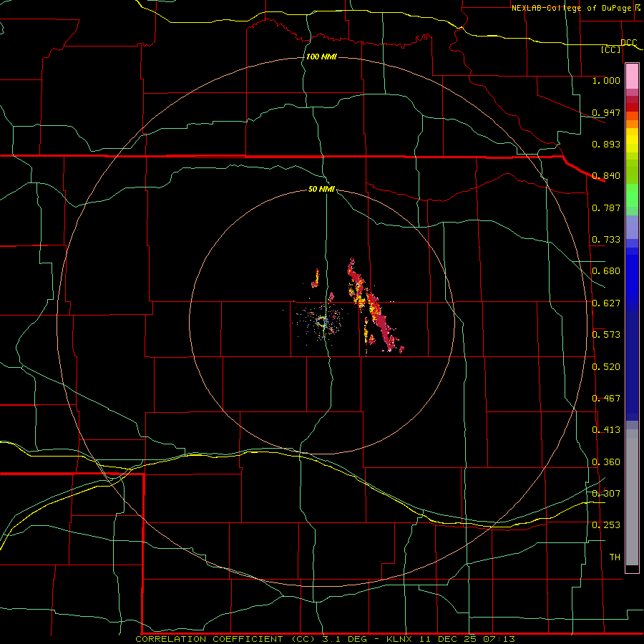Click the 0.413 scale value
Viewport: 644px width, 644px height.
[606, 430]
